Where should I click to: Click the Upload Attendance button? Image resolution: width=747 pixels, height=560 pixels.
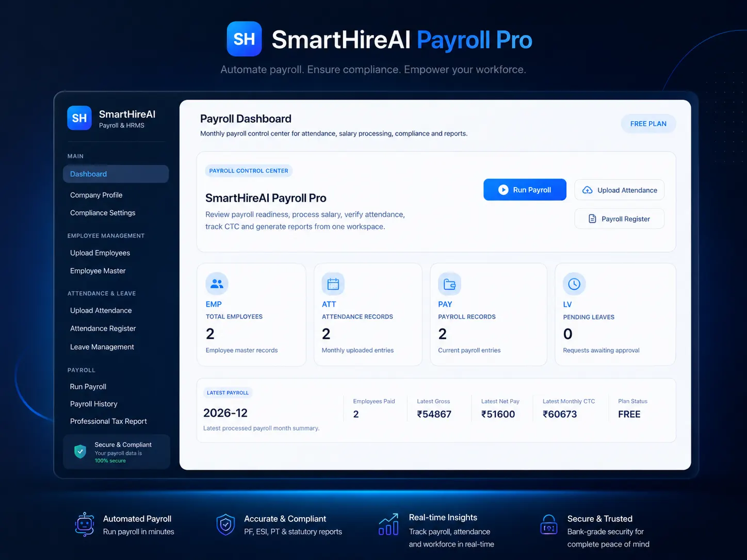tap(619, 190)
